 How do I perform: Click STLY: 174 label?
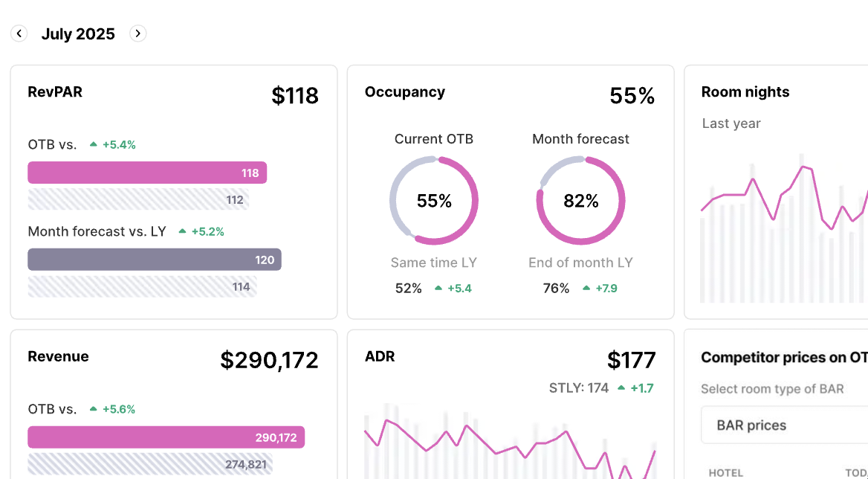(x=578, y=388)
